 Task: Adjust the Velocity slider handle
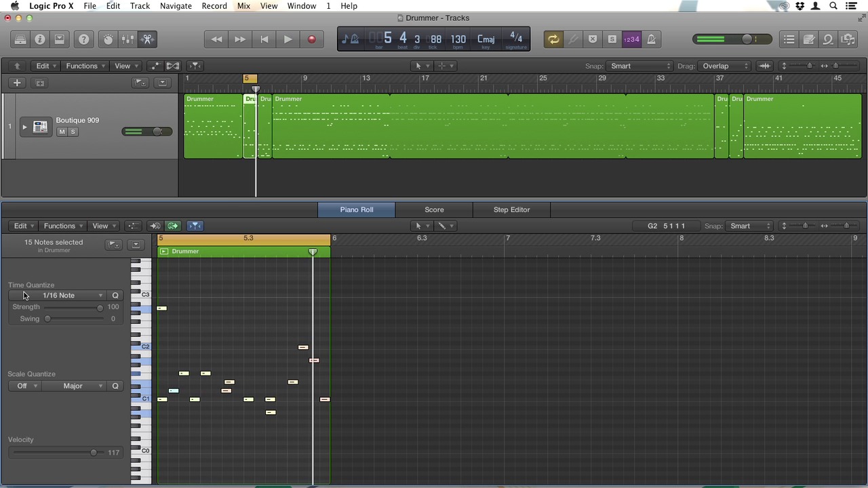click(x=94, y=453)
